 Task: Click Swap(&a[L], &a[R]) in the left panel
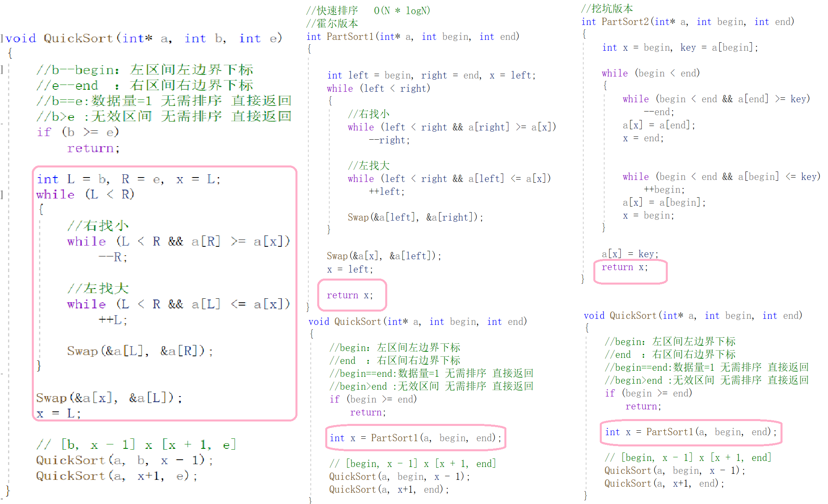tap(139, 351)
